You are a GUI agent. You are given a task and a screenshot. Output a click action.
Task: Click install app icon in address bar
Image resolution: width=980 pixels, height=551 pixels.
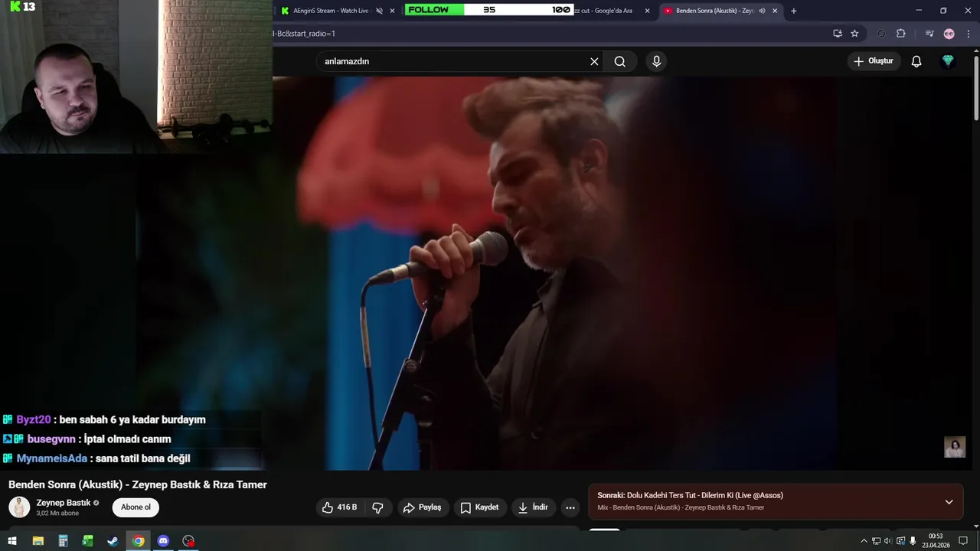[x=838, y=34]
